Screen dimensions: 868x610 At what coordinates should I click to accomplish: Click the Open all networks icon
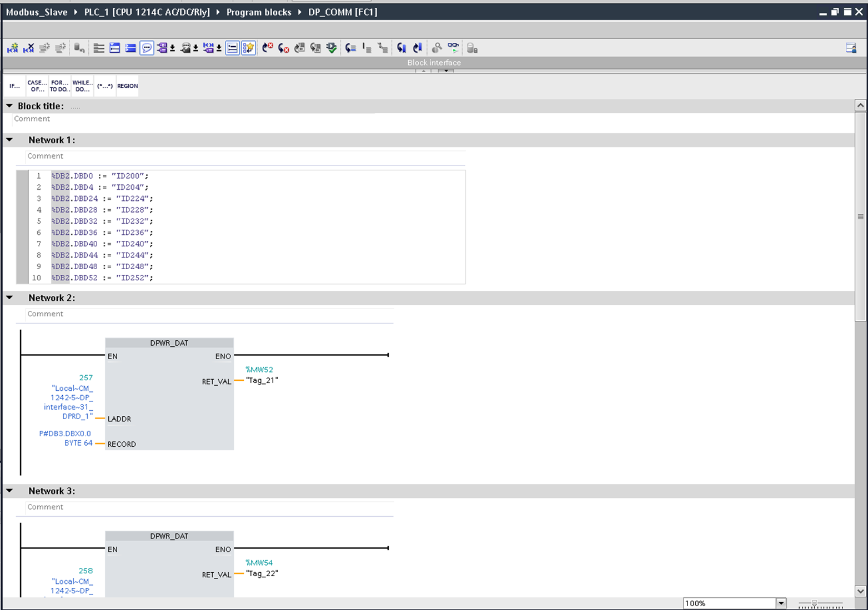click(x=115, y=48)
